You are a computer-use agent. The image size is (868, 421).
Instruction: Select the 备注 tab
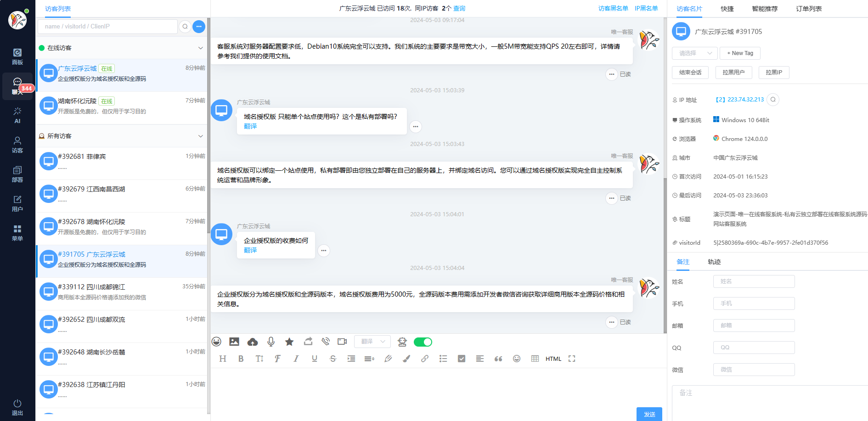point(683,262)
